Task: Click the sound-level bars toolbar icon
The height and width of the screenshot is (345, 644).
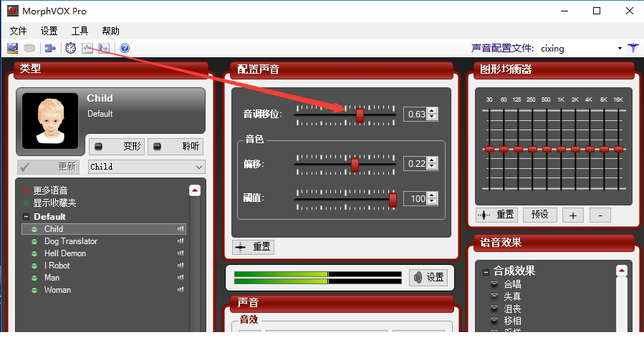Action: tap(103, 49)
